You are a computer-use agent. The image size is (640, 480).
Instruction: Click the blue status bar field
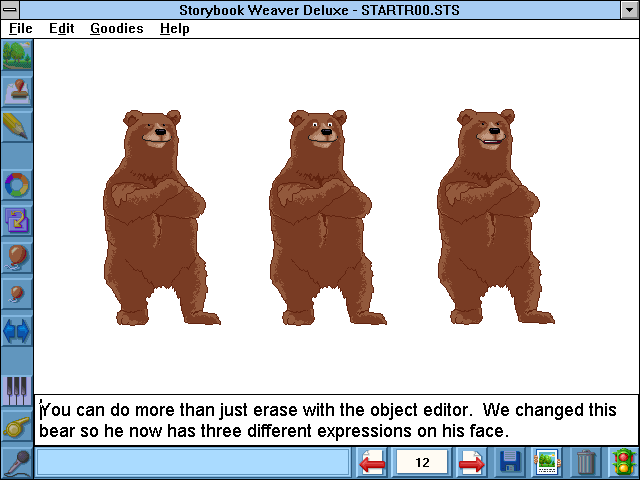[x=193, y=462]
